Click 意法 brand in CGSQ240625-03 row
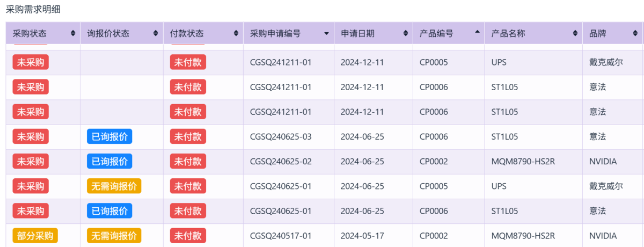The width and height of the screenshot is (644, 247). pyautogui.click(x=597, y=137)
